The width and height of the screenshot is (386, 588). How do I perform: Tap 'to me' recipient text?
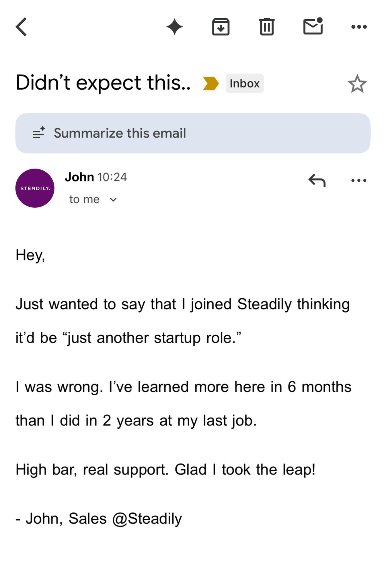84,199
